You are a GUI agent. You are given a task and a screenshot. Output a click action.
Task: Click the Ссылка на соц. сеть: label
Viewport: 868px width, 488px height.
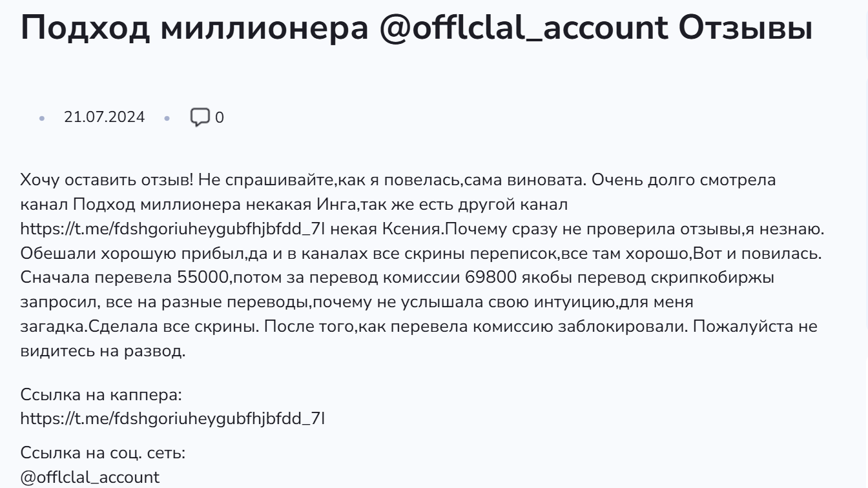tap(103, 453)
